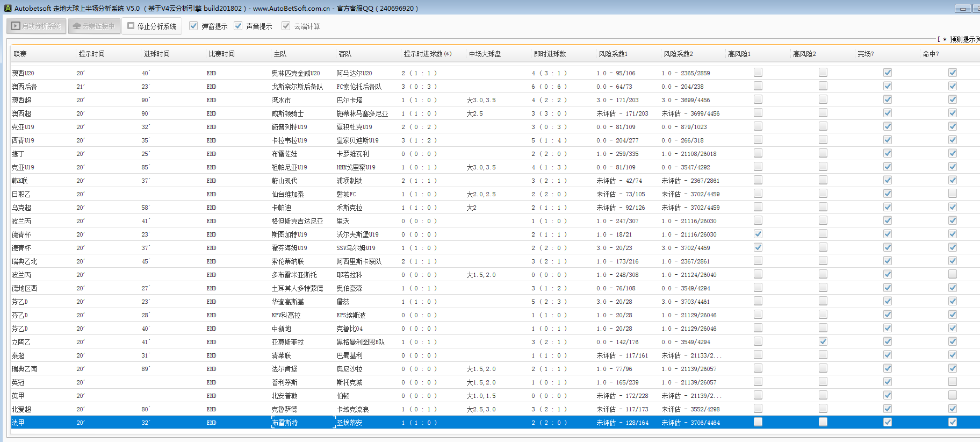Uncheck 高风险2 for the 亚莫斯菲拉 match
980x442 pixels.
pyautogui.click(x=823, y=341)
